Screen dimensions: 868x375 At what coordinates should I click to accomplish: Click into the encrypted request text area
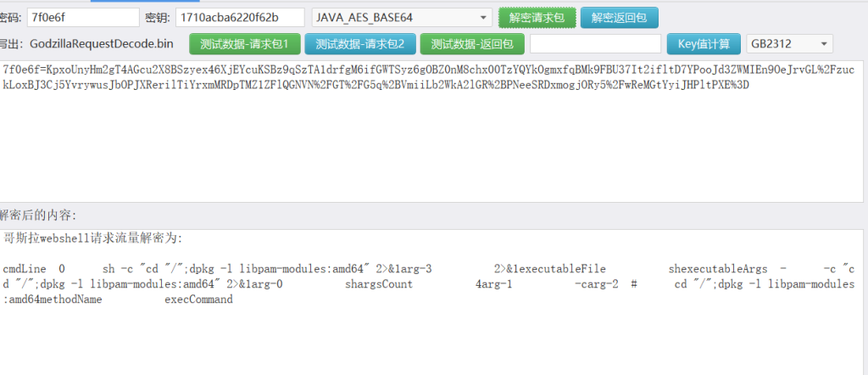point(424,144)
